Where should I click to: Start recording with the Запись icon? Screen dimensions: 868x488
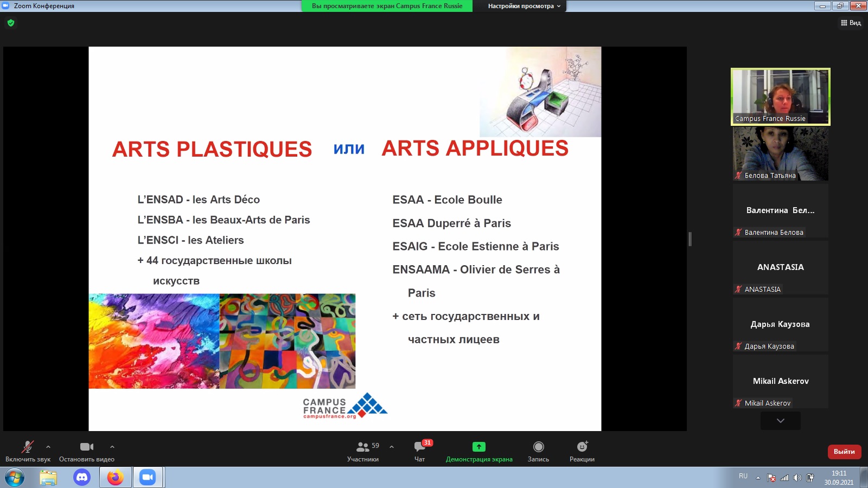(538, 447)
